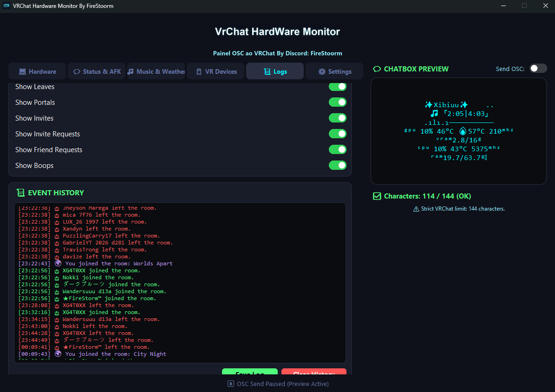This screenshot has width=555, height=392.
Task: Click entry ★FireStorm™ joined the room
Action: click(87, 298)
